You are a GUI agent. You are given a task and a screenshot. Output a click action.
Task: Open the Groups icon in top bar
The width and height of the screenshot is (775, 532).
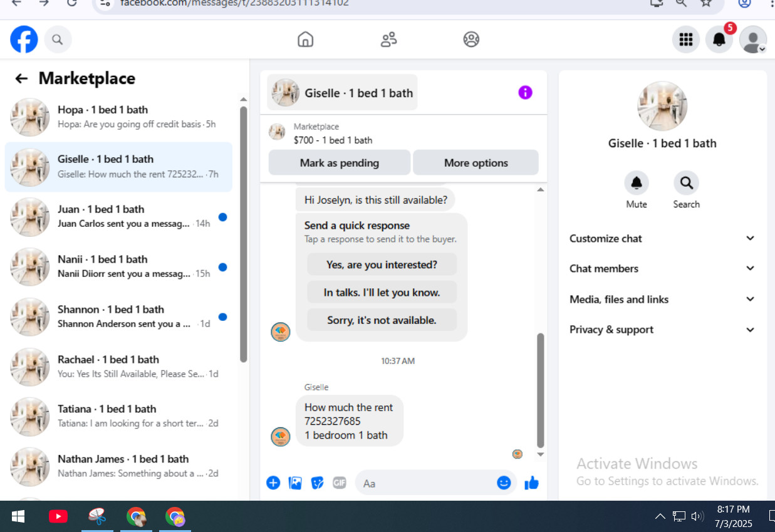tap(471, 39)
